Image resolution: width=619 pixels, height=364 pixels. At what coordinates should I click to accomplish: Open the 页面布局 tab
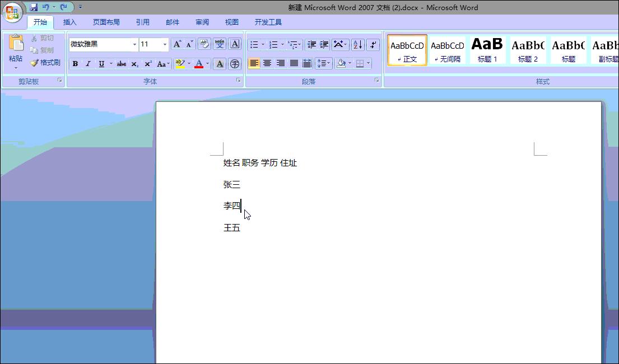point(106,22)
